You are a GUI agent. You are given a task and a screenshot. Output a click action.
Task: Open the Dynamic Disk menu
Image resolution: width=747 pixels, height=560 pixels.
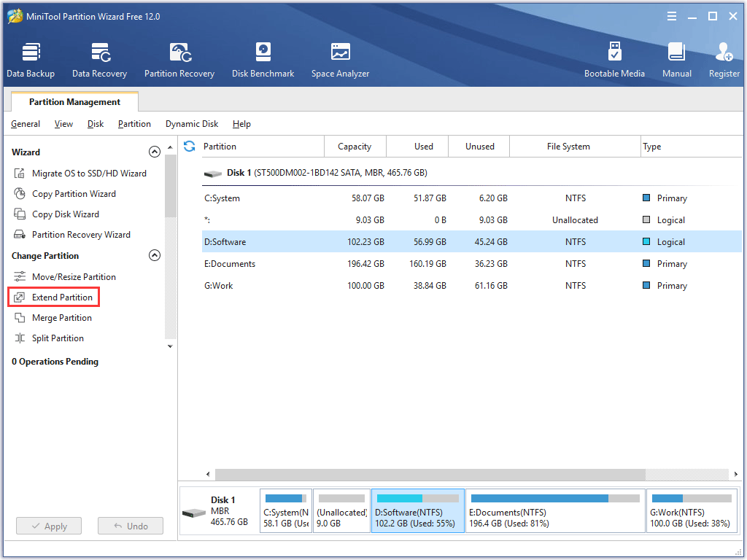click(x=192, y=124)
